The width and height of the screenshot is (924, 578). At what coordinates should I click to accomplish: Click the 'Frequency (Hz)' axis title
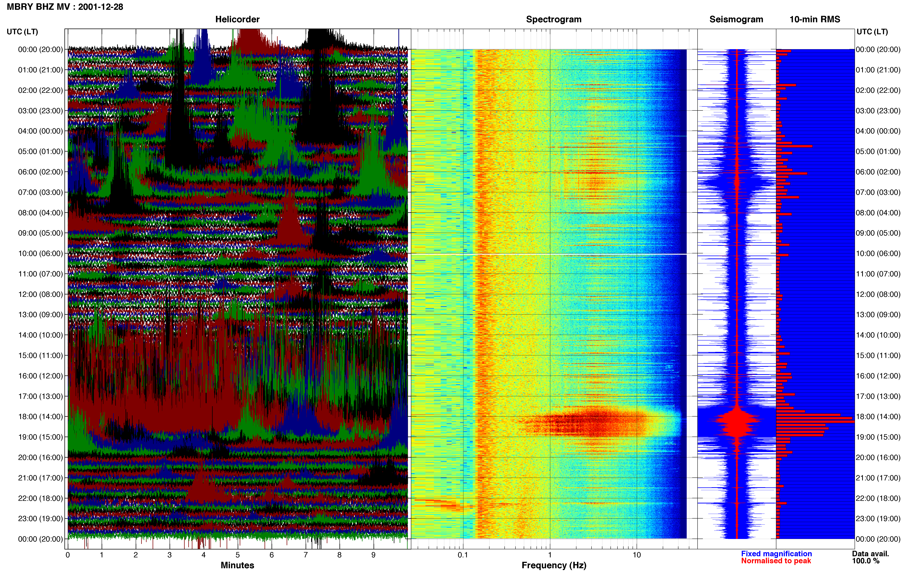click(554, 565)
